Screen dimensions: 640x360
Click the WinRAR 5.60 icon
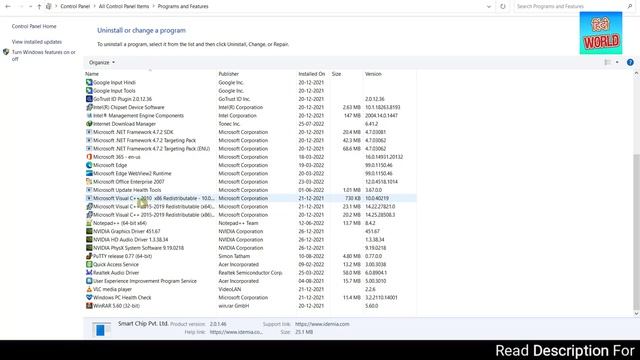coord(89,306)
